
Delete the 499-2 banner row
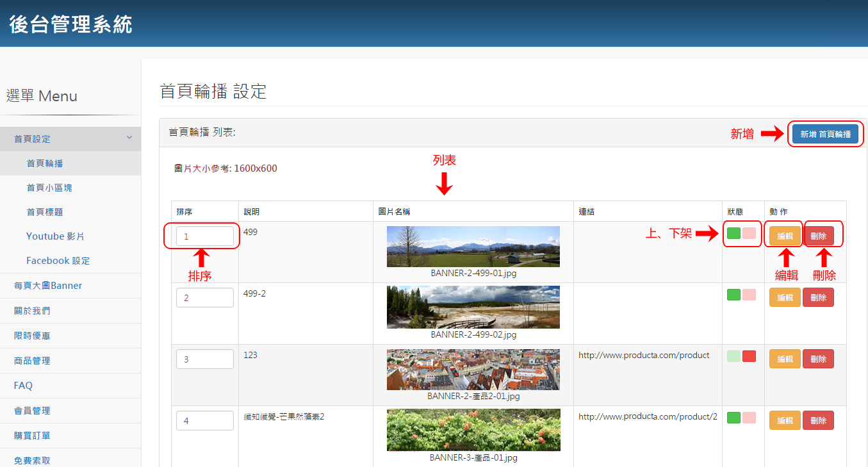point(818,297)
